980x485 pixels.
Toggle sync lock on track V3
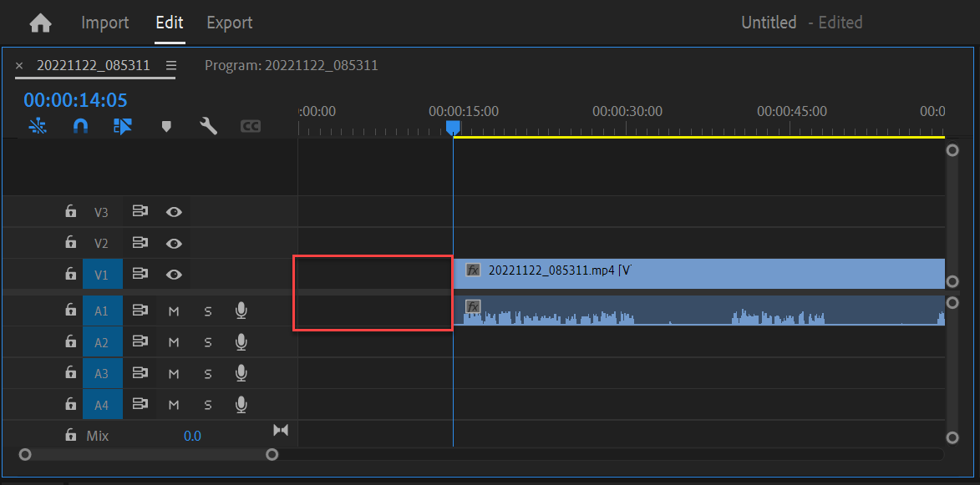pyautogui.click(x=140, y=211)
